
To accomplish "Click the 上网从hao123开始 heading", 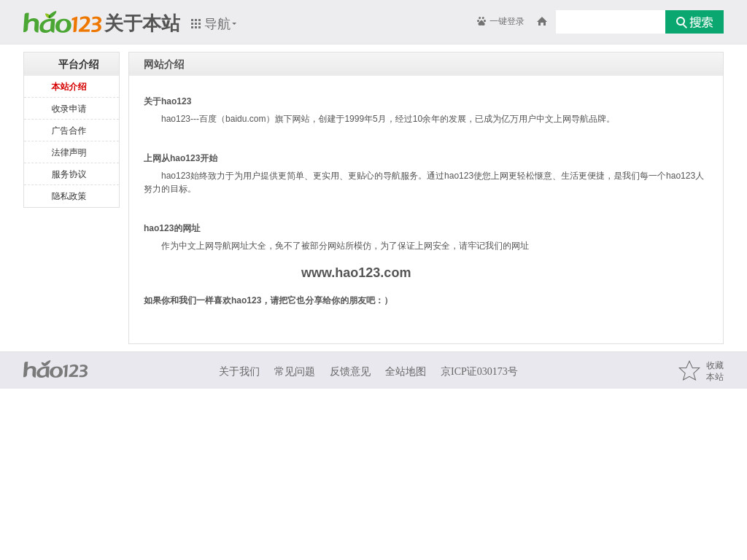I will 181,158.
